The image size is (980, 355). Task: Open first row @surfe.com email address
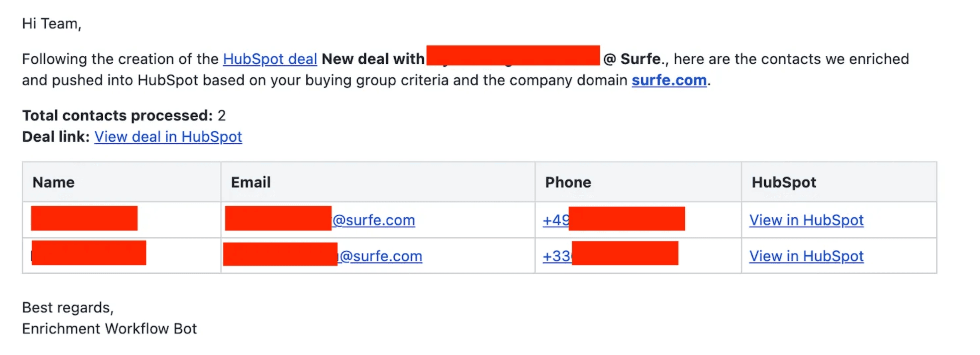[320, 220]
